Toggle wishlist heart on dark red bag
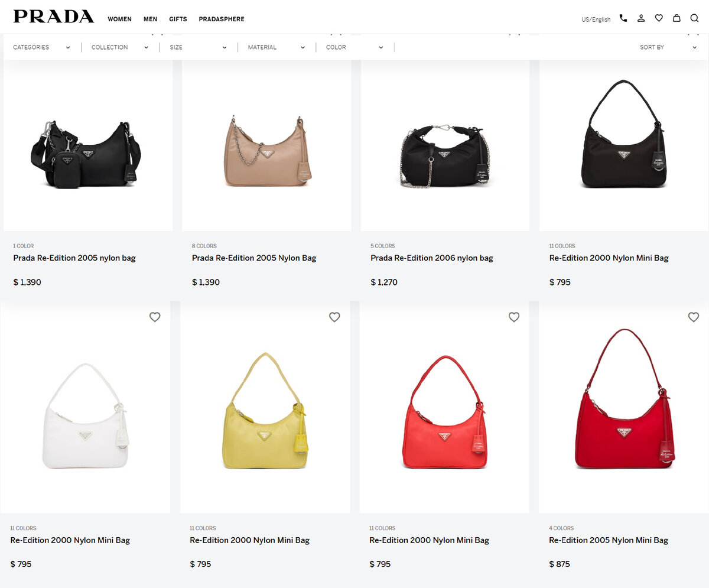 (694, 317)
